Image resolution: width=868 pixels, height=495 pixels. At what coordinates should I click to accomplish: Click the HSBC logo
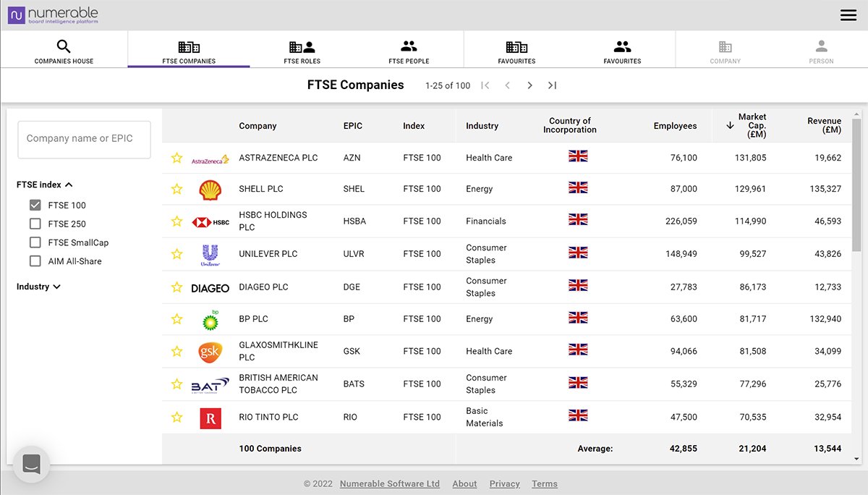click(210, 222)
